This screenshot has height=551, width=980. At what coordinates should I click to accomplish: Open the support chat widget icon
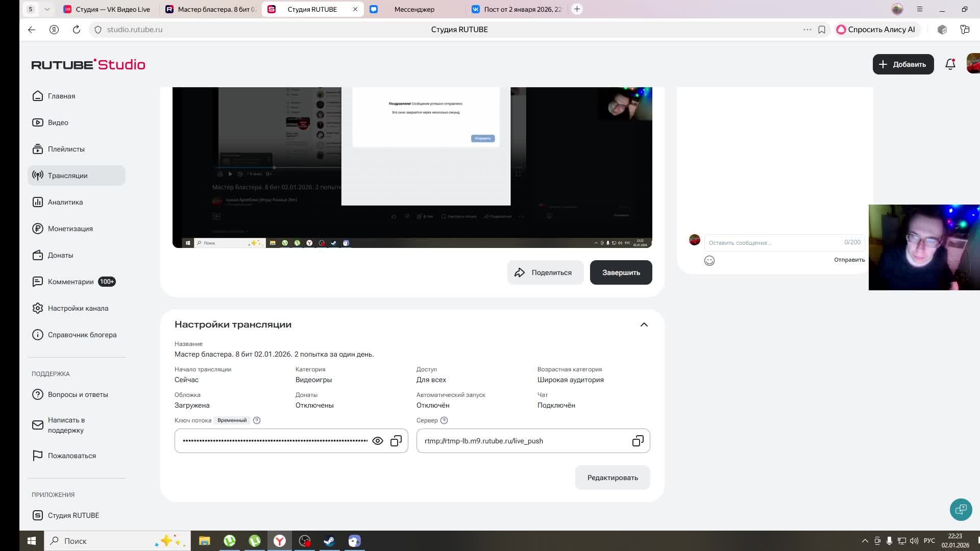[x=961, y=509]
